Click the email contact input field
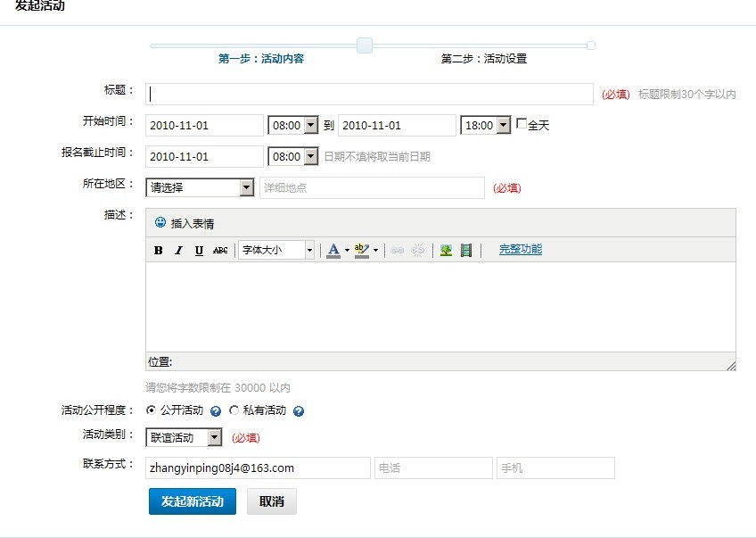756x538 pixels. point(258,468)
